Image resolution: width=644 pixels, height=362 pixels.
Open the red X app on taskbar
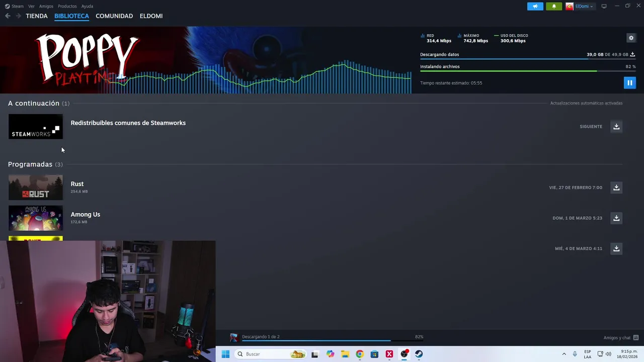[x=389, y=354]
